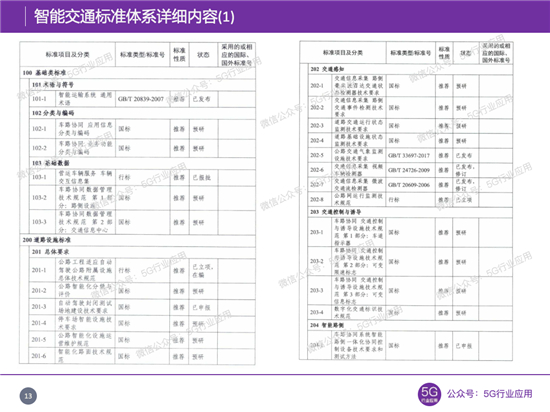Screen dimensions: 550x412
Task: Click status 已发布 in row 101-1
Action: (201, 99)
